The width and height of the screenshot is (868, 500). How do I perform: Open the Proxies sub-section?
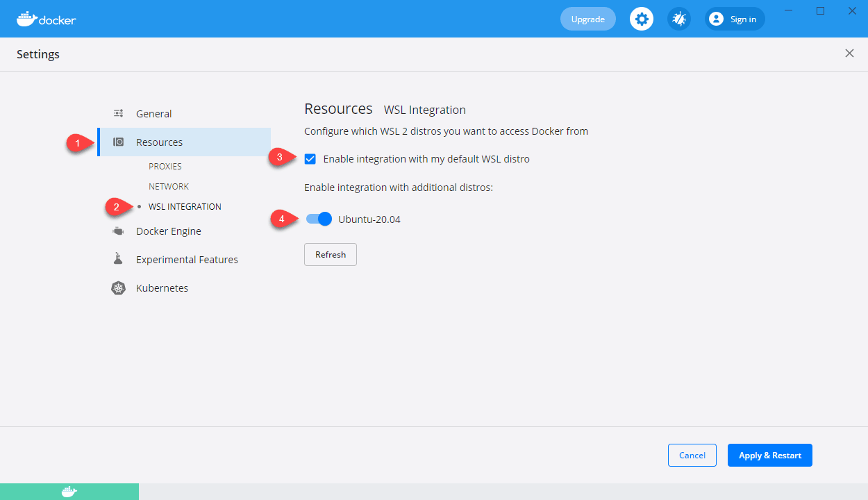(x=165, y=167)
